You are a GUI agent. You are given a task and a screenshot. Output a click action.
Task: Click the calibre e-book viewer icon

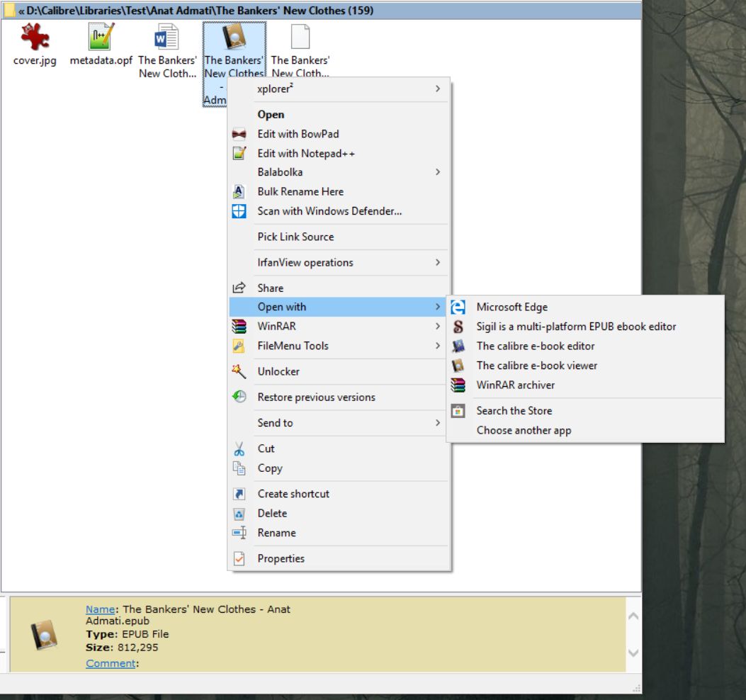pyautogui.click(x=458, y=366)
